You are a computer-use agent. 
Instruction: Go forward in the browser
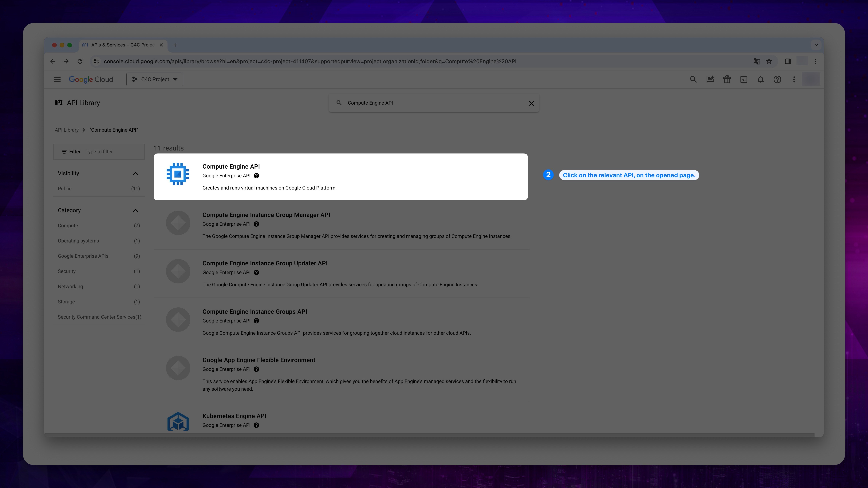pyautogui.click(x=66, y=61)
